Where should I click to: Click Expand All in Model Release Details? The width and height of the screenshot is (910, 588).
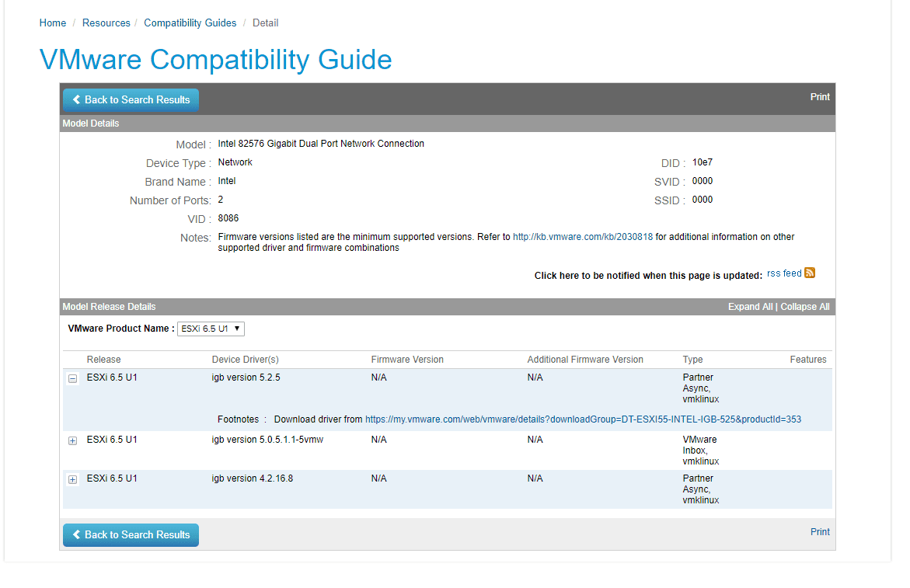(750, 306)
